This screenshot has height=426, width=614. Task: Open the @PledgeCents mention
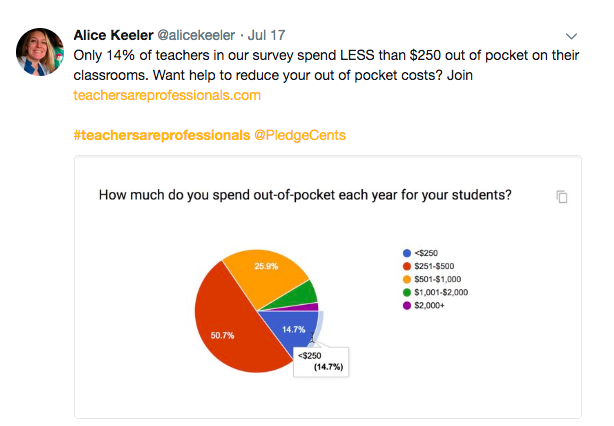tap(300, 135)
